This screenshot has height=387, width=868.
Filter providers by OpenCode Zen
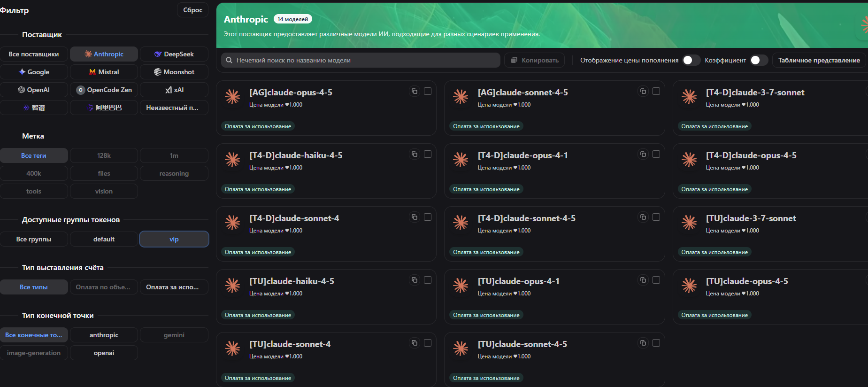pyautogui.click(x=104, y=90)
